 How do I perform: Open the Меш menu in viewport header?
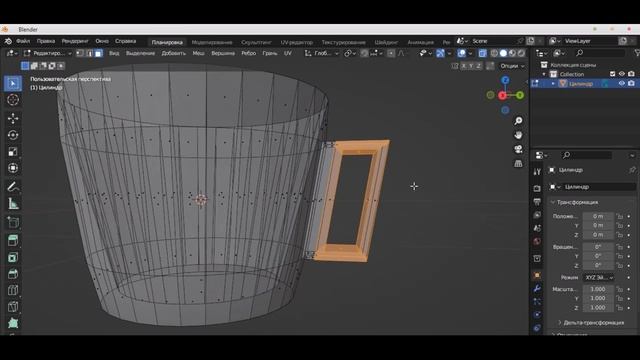click(198, 53)
